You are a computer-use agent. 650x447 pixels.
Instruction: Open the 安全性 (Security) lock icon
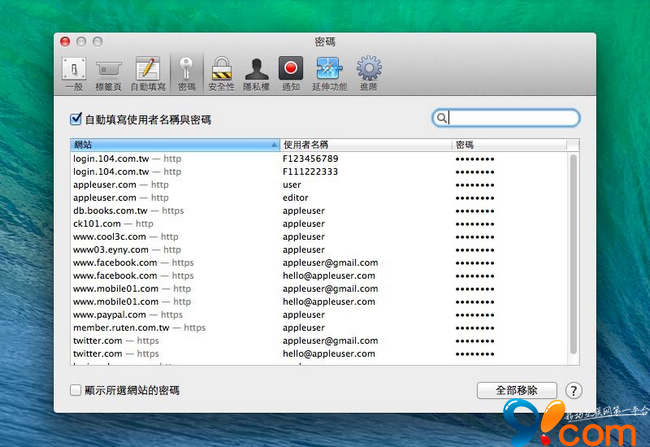(222, 72)
